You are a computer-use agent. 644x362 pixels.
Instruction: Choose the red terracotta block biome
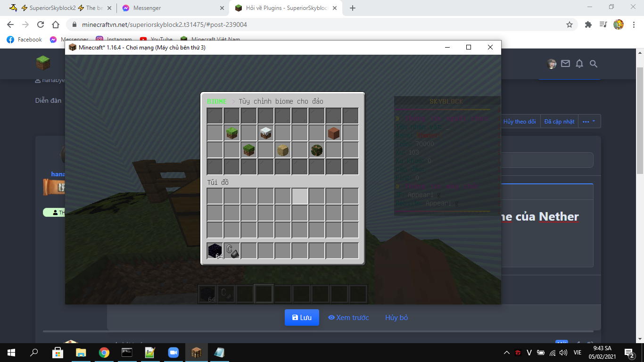click(334, 133)
